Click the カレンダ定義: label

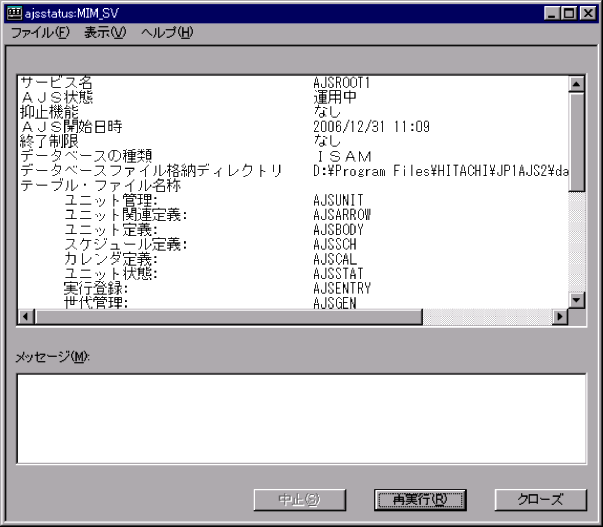(111, 259)
